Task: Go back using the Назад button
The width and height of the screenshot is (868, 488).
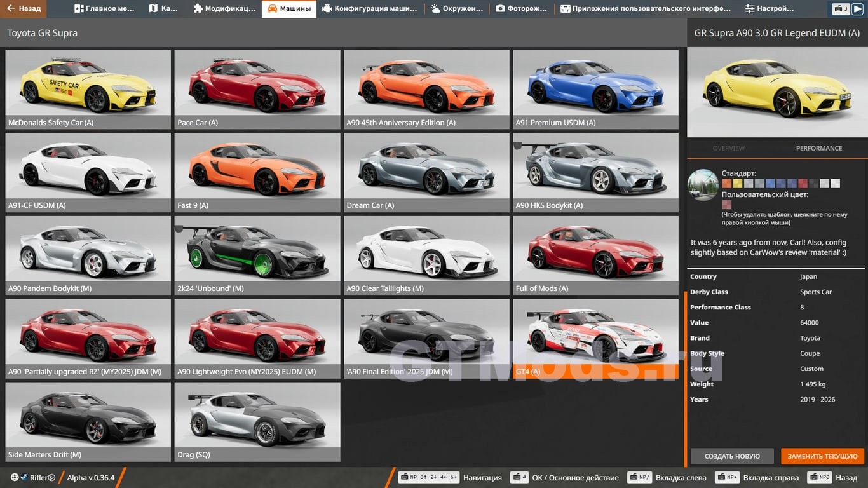Action: [x=23, y=9]
